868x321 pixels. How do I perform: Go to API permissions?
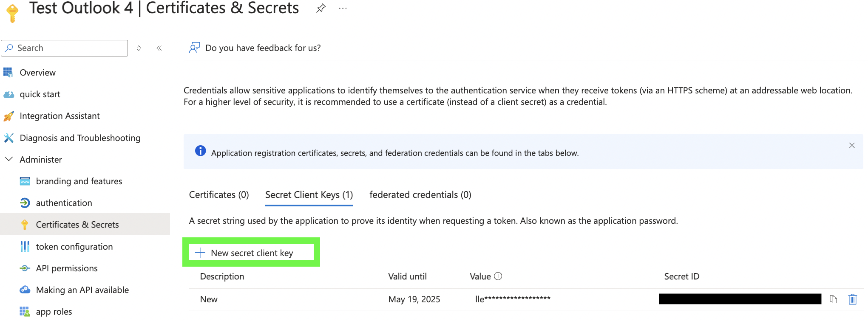tap(67, 268)
